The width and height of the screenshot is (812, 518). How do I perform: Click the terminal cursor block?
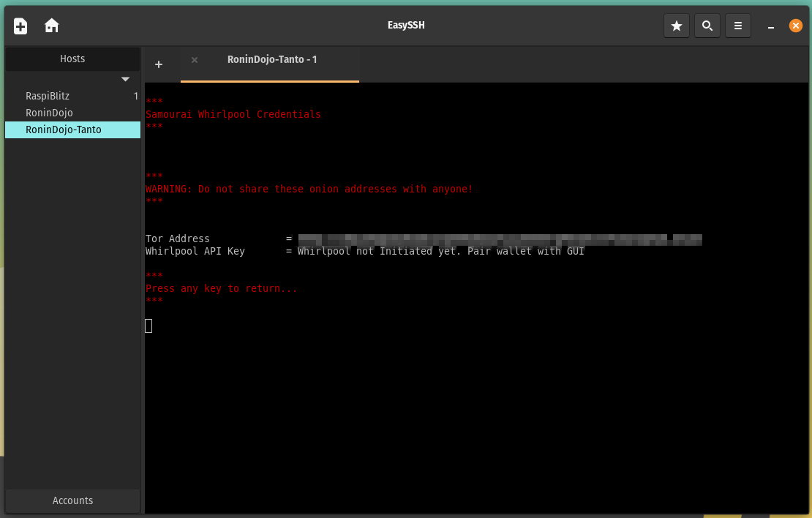(x=149, y=326)
